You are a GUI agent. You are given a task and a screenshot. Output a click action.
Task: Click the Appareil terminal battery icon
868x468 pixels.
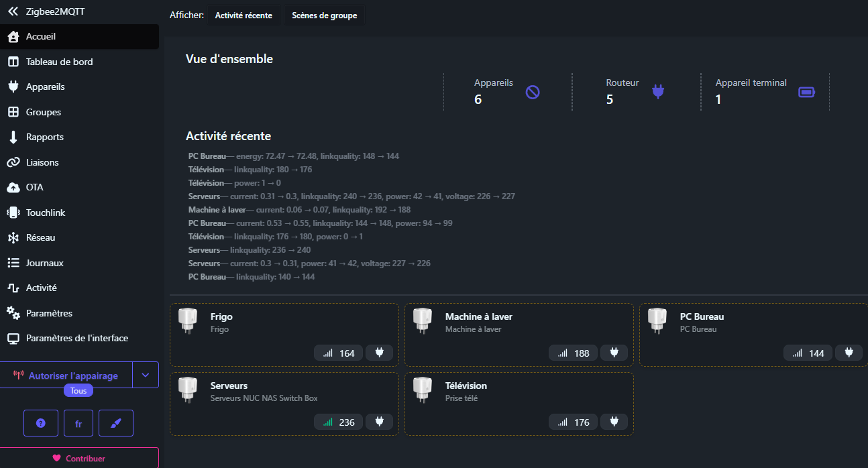click(806, 92)
